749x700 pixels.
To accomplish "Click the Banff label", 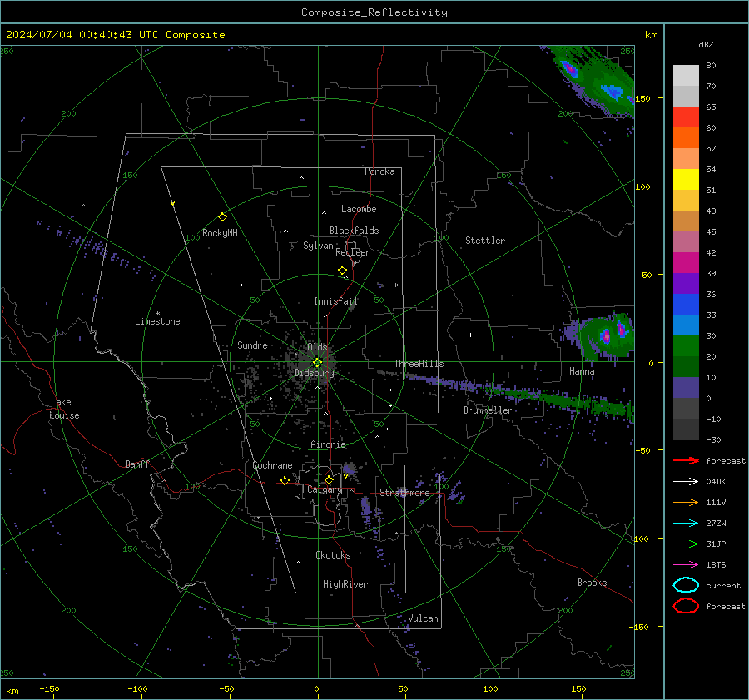I will pos(137,464).
